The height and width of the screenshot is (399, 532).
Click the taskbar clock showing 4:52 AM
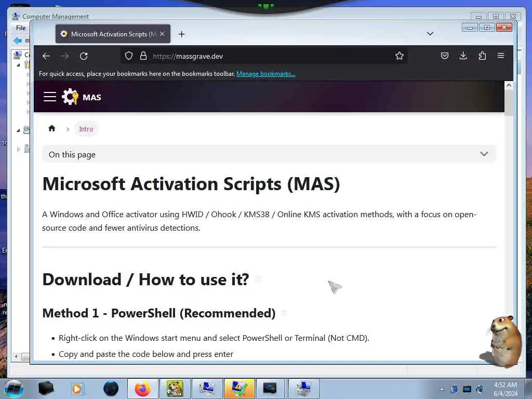[506, 389]
